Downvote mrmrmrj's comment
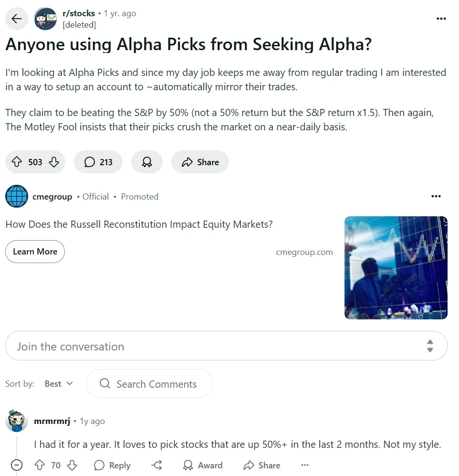Viewport: 459px width, 476px height. click(72, 465)
